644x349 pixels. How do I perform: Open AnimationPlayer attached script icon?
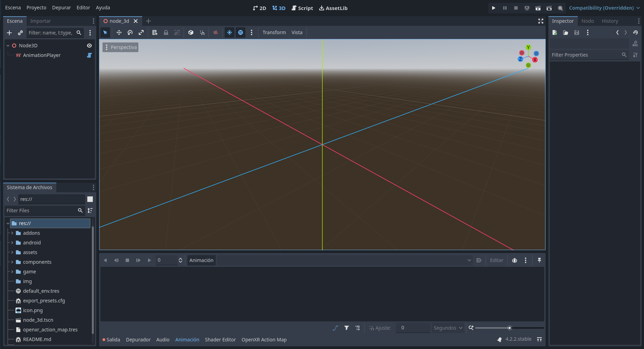89,55
